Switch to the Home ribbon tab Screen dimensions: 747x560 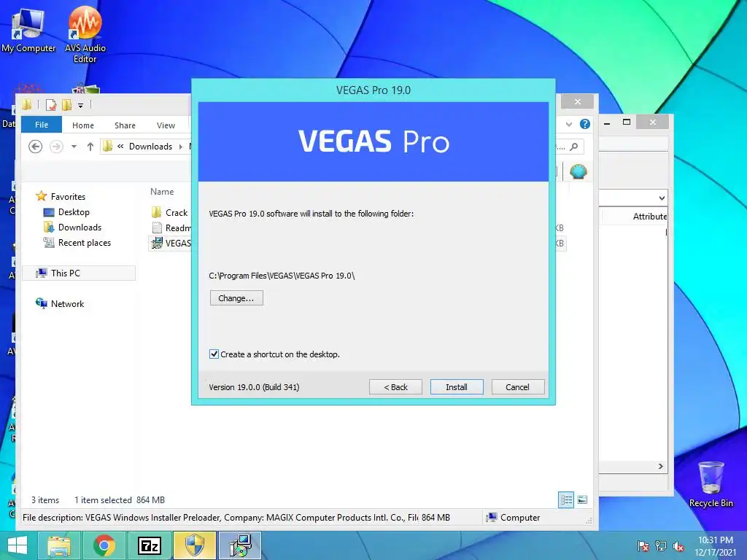click(83, 125)
